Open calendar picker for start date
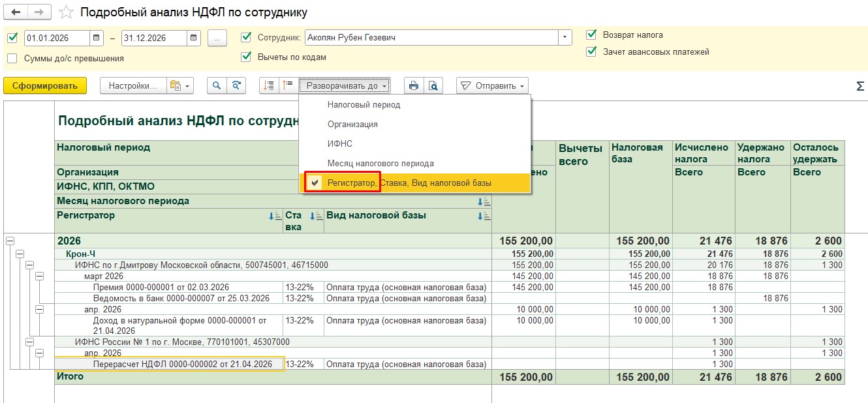 [97, 38]
